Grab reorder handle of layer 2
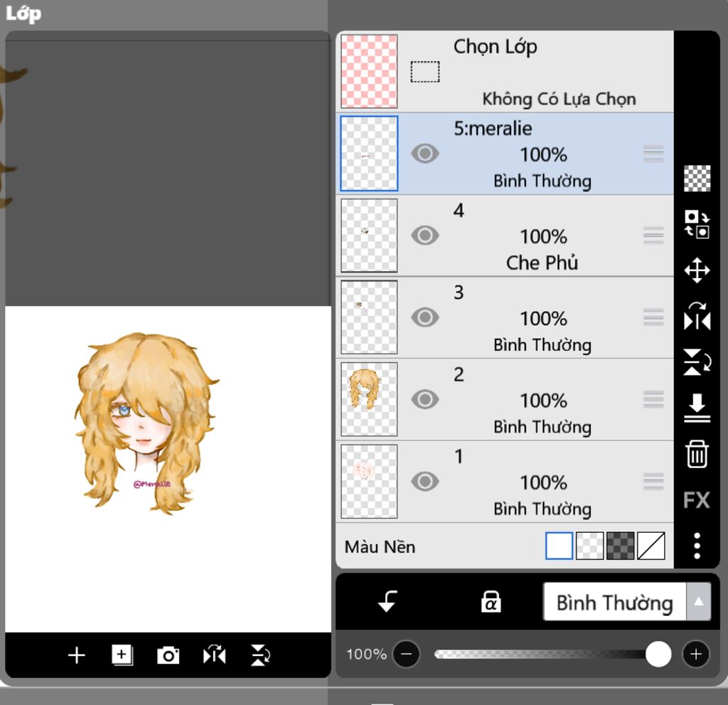The height and width of the screenshot is (705, 728). (653, 400)
